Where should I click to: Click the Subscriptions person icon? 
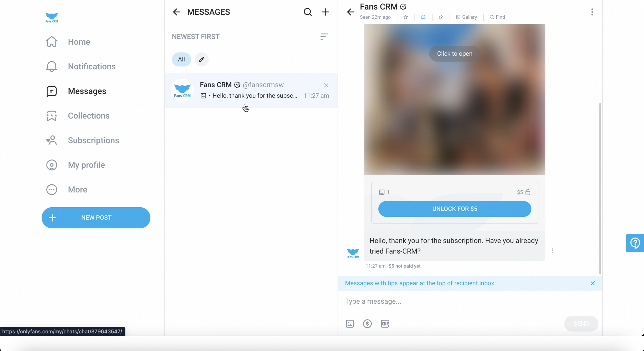click(x=51, y=140)
